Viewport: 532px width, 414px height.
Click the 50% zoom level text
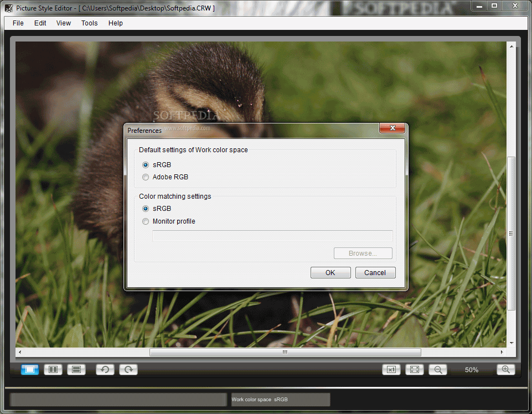pyautogui.click(x=472, y=370)
